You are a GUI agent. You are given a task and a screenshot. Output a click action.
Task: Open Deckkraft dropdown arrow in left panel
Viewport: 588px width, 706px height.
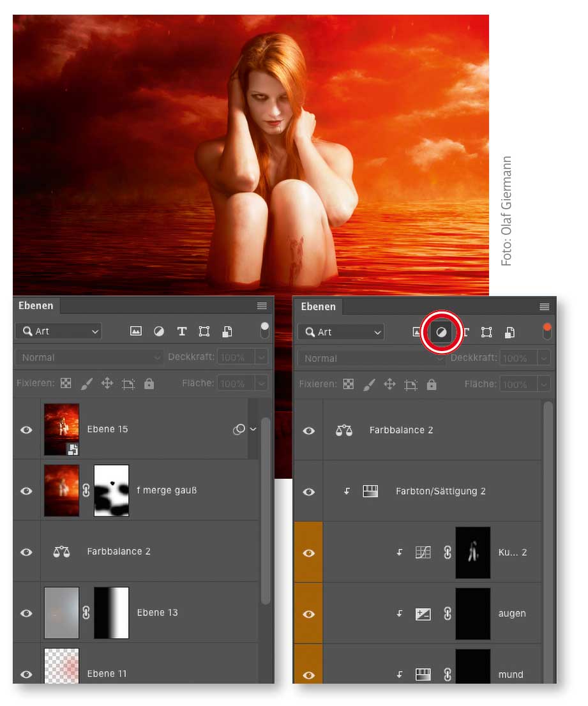[261, 357]
